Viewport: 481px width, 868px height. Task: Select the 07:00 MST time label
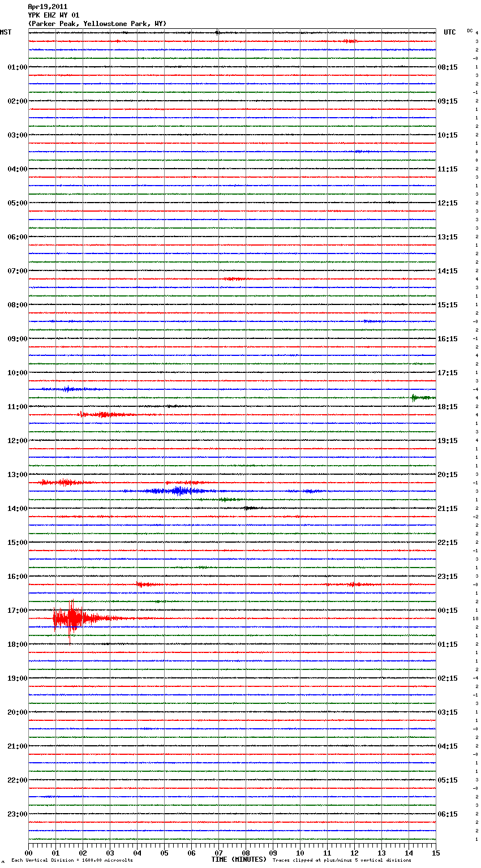[x=18, y=271]
